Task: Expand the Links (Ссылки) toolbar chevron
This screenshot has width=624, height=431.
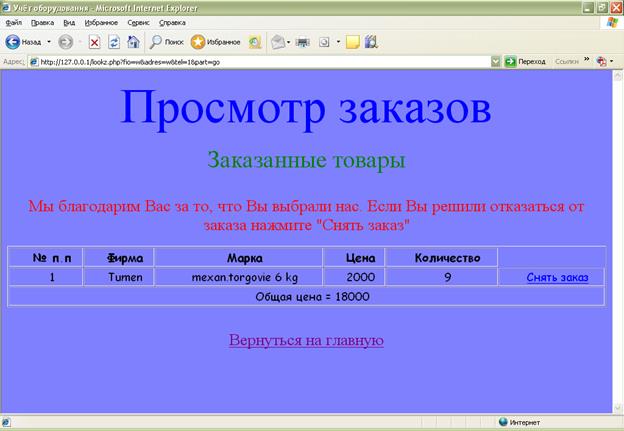Action: 587,61
